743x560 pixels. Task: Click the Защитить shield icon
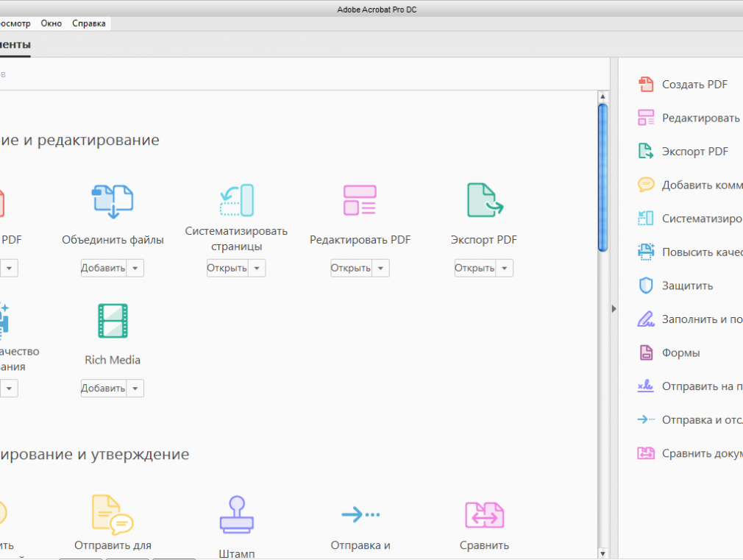click(646, 286)
